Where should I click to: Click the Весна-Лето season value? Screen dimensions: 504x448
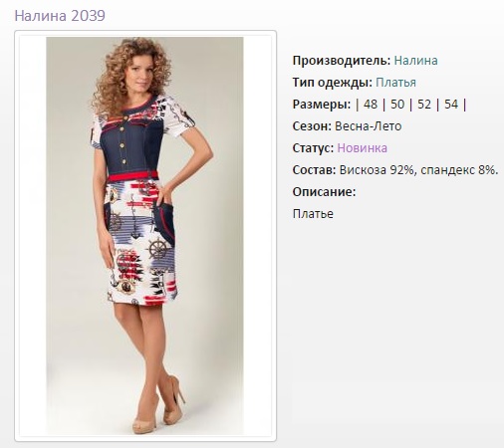369,126
